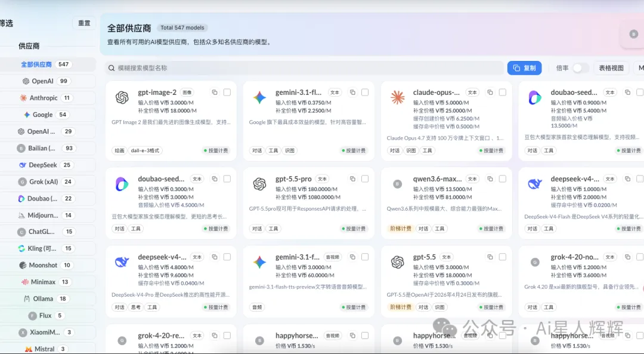Click the 模糊搜索模型名称 search field
The height and width of the screenshot is (354, 644).
tap(304, 68)
